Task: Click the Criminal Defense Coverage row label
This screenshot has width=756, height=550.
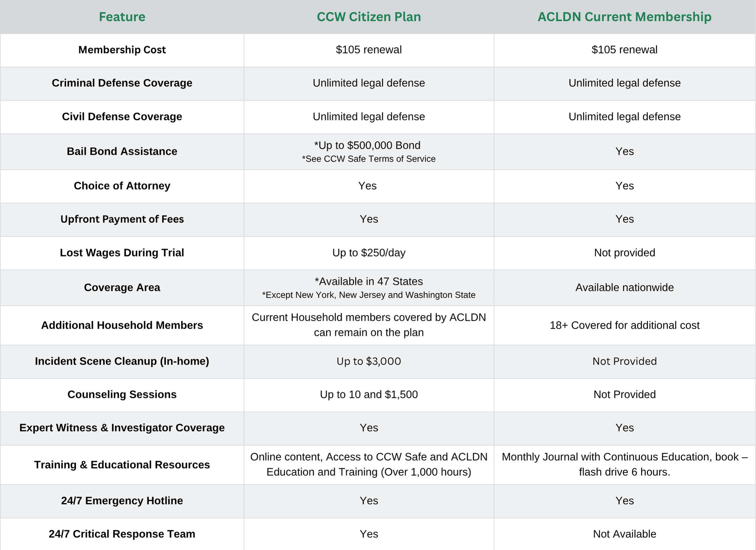Action: (122, 83)
